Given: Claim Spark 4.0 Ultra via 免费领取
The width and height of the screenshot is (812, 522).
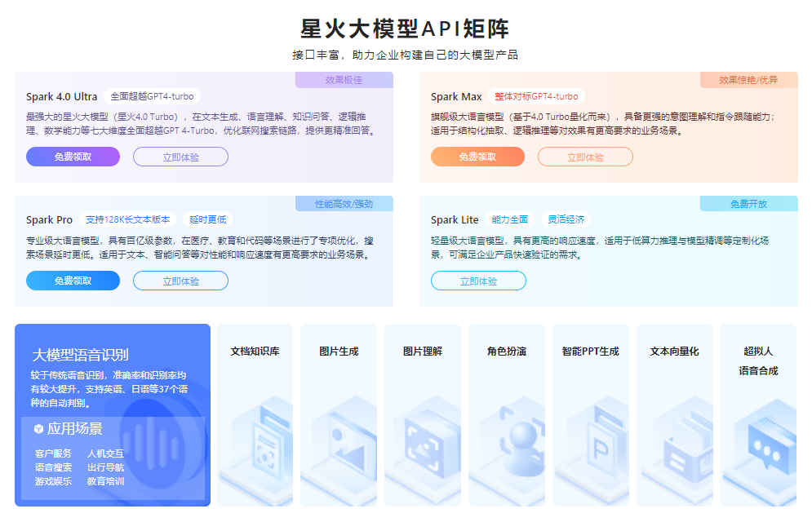Looking at the screenshot, I should [x=73, y=157].
